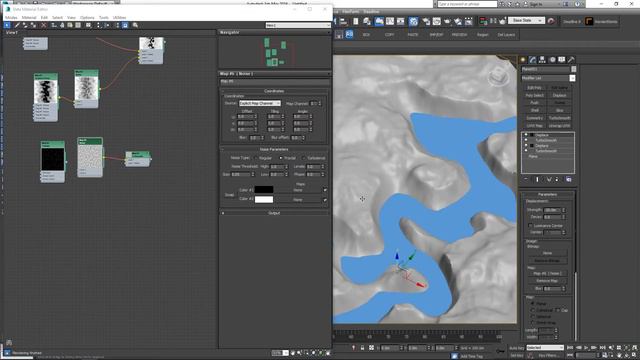Click TurboSmooth modifier set button
640x360 pixels.
(x=559, y=118)
